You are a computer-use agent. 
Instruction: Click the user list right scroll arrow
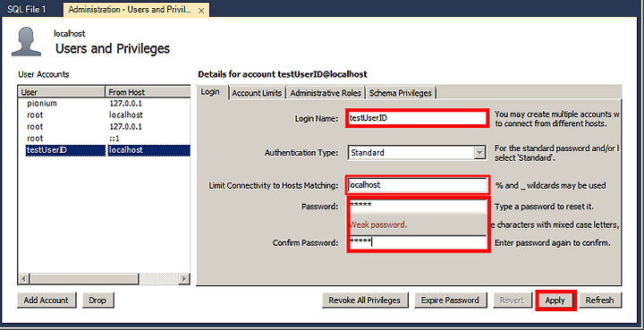[x=184, y=279]
